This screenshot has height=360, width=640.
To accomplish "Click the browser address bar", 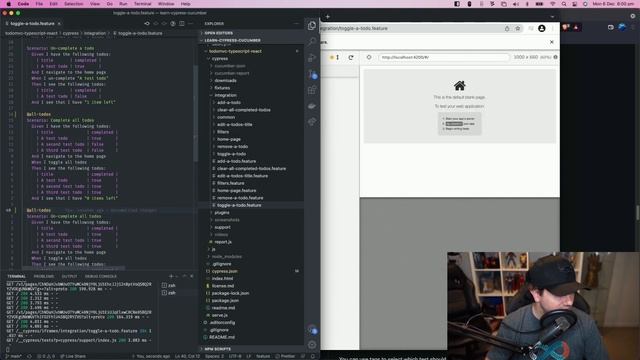I will [x=412, y=29].
